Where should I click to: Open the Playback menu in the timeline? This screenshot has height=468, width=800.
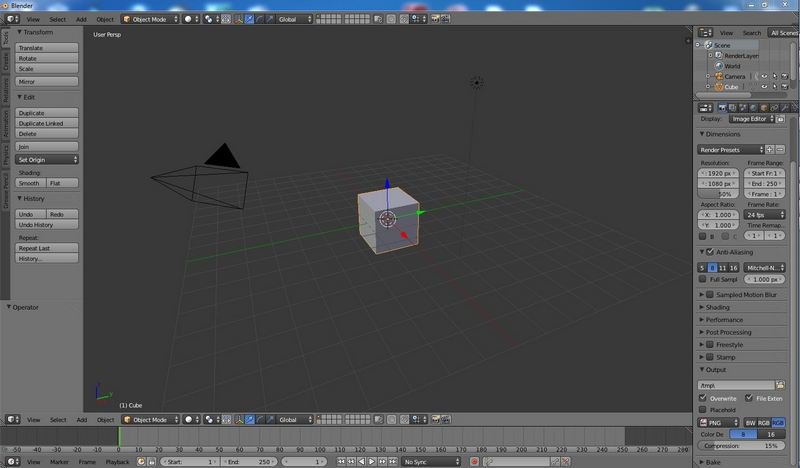(117, 462)
